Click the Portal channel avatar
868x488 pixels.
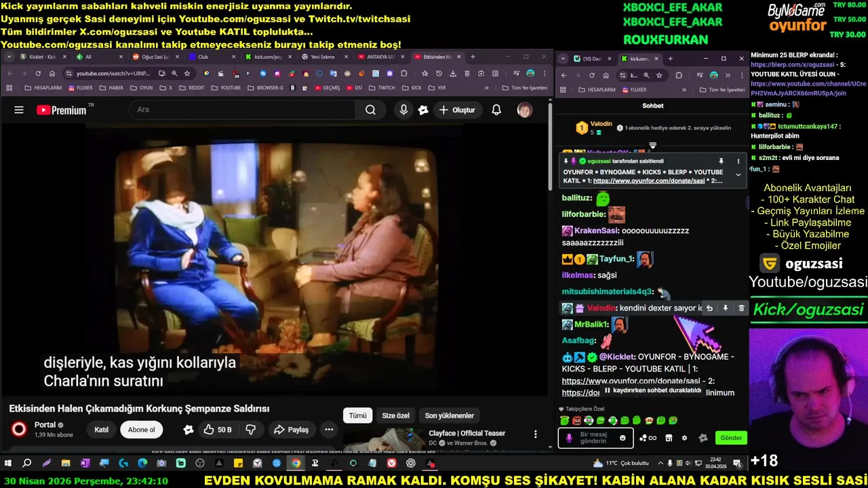click(x=19, y=429)
